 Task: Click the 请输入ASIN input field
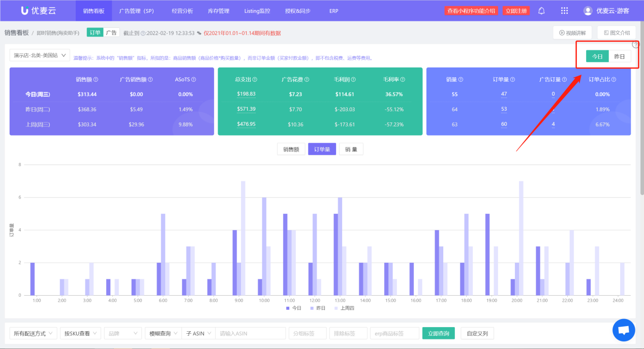(x=251, y=333)
